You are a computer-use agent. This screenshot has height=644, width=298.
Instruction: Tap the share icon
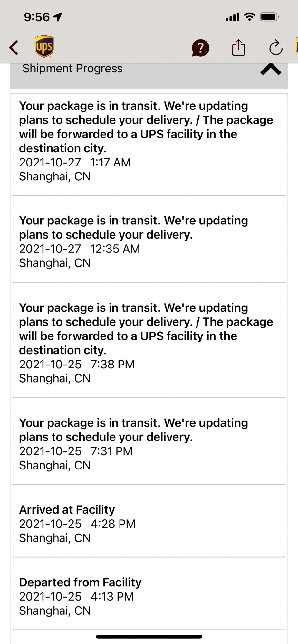pyautogui.click(x=238, y=48)
